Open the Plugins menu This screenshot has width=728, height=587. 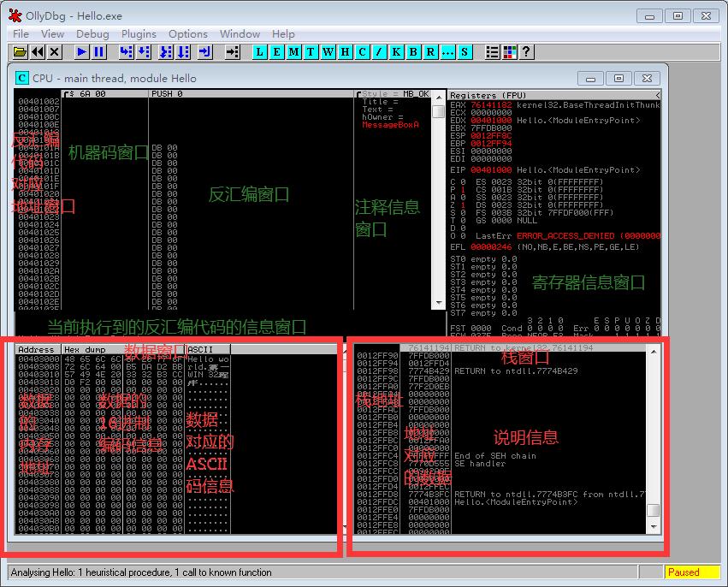click(x=139, y=34)
